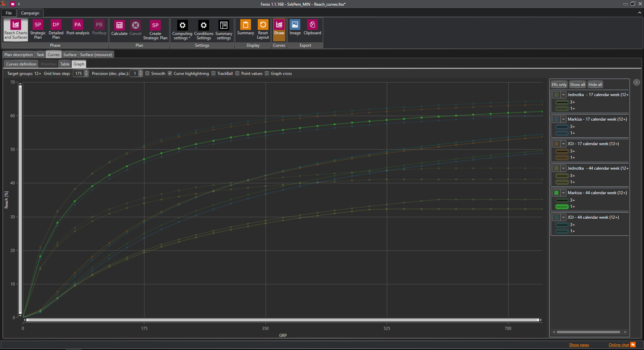The height and width of the screenshot is (350, 644).
Task: Enable the TrackBall checkbox
Action: [213, 74]
